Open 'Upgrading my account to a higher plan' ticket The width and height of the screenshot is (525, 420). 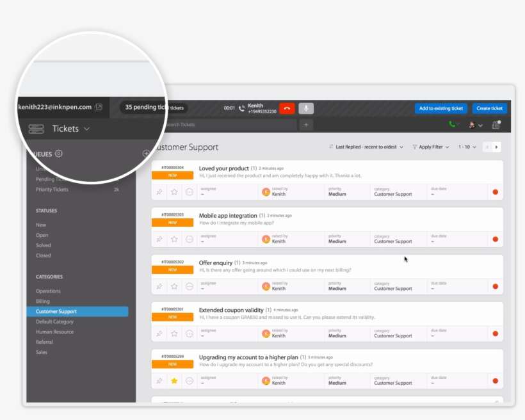coord(248,357)
